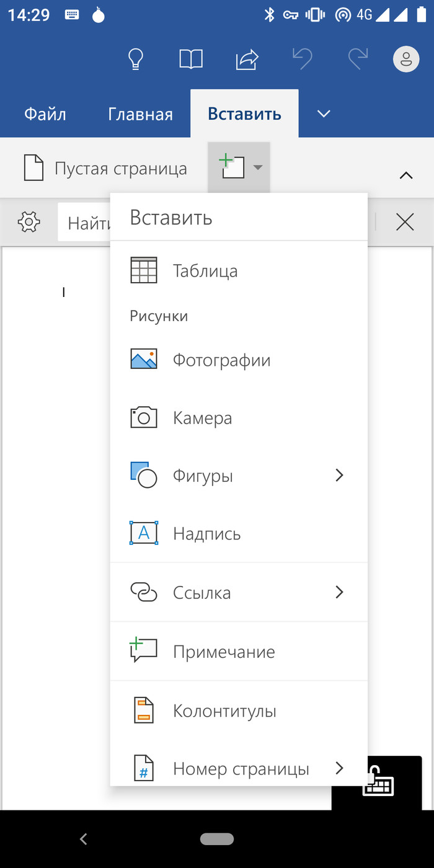This screenshot has width=434, height=868.
Task: Open the reading view book icon
Action: [x=191, y=60]
